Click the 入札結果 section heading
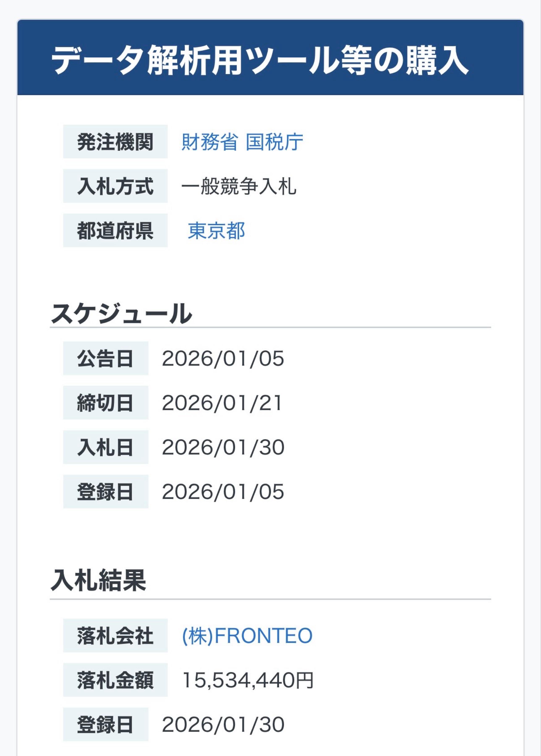 [x=98, y=580]
